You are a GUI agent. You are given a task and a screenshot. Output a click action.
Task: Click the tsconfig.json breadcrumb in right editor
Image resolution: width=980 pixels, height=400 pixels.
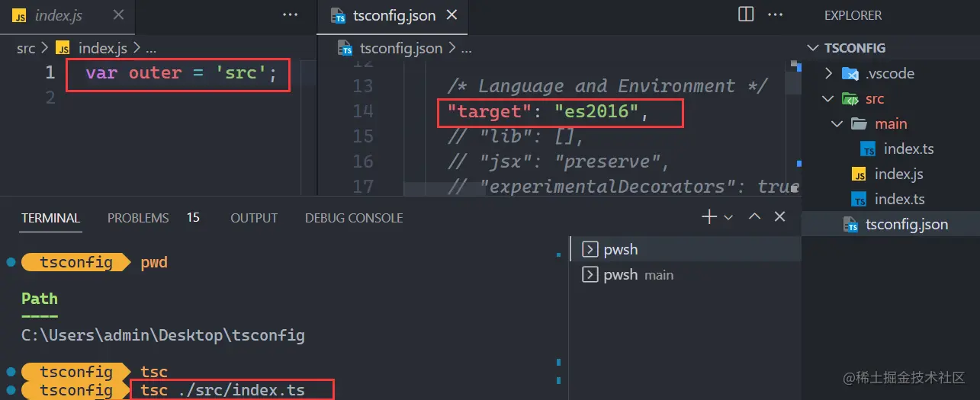pos(401,48)
